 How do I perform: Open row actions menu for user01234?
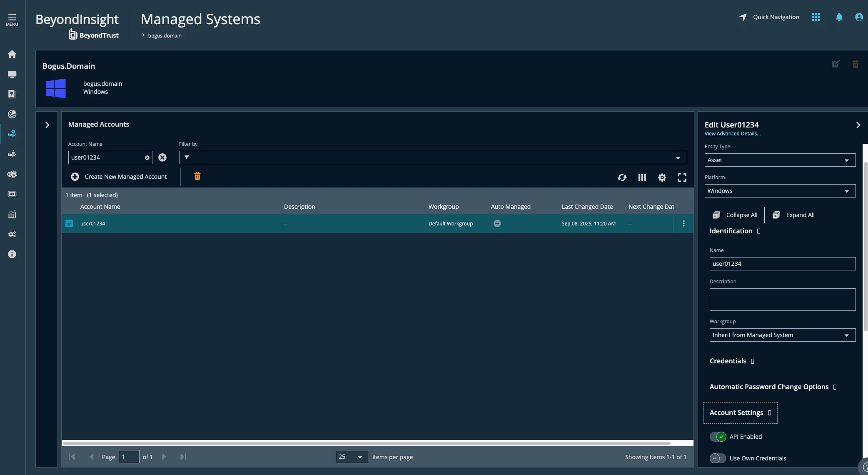(x=683, y=223)
